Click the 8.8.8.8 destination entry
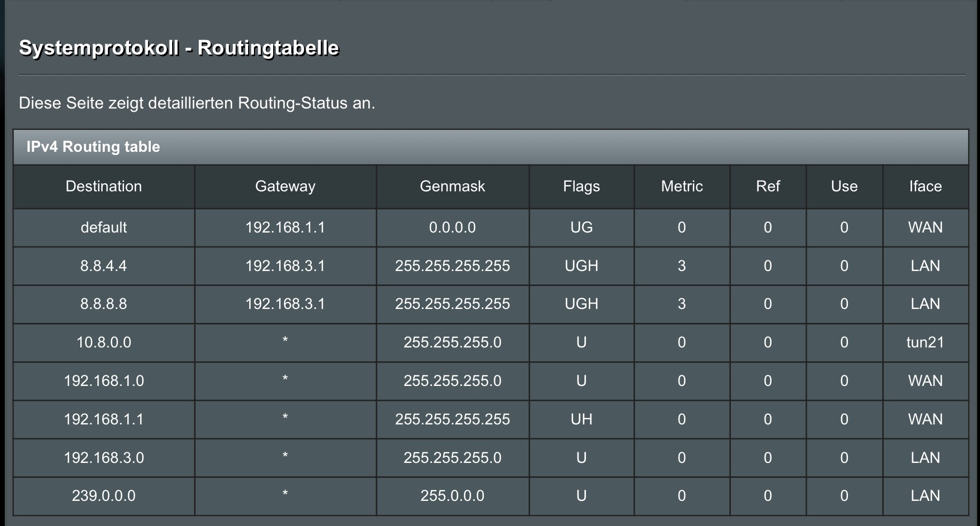 click(x=104, y=304)
